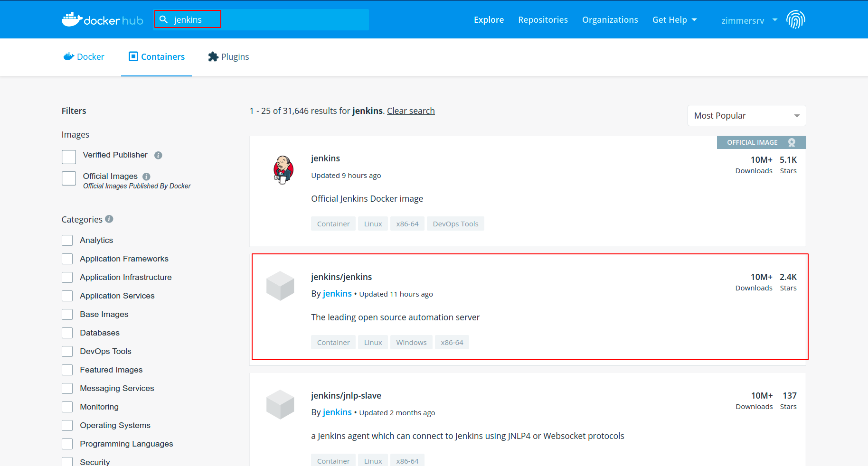Viewport: 868px width, 466px height.
Task: Click the Categories info icon
Action: click(x=109, y=219)
